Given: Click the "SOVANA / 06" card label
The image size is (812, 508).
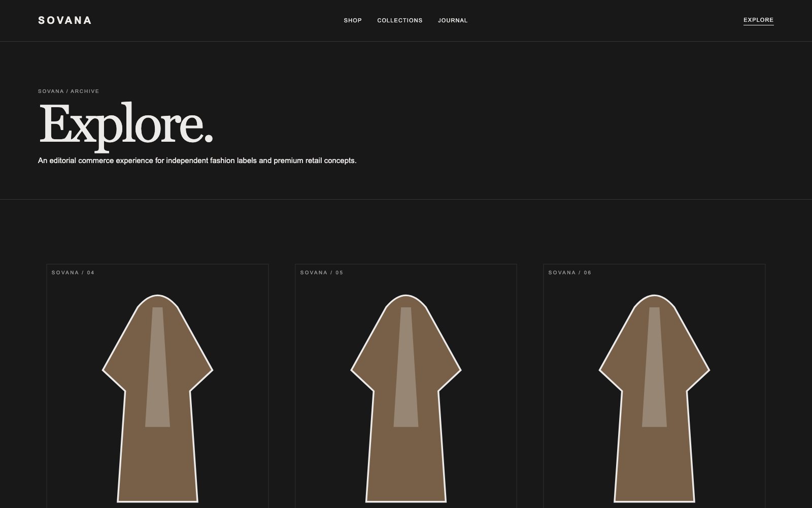Looking at the screenshot, I should point(570,273).
